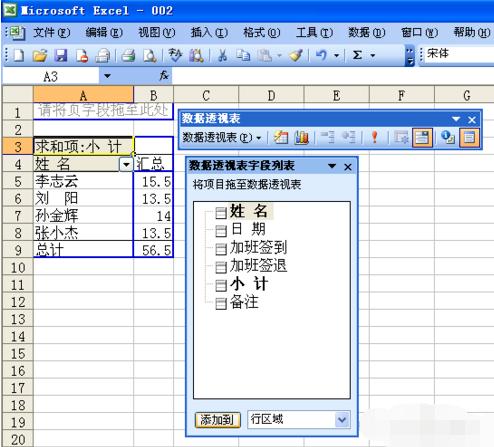Click the fx Insert Function icon
The image size is (494, 447).
[164, 76]
